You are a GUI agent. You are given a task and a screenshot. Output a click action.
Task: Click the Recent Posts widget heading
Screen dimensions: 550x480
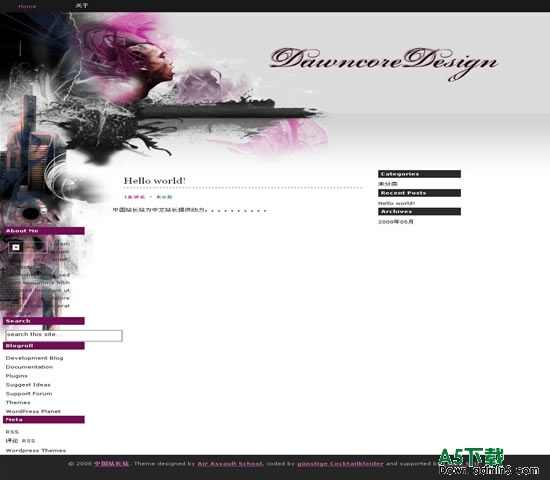pyautogui.click(x=420, y=193)
